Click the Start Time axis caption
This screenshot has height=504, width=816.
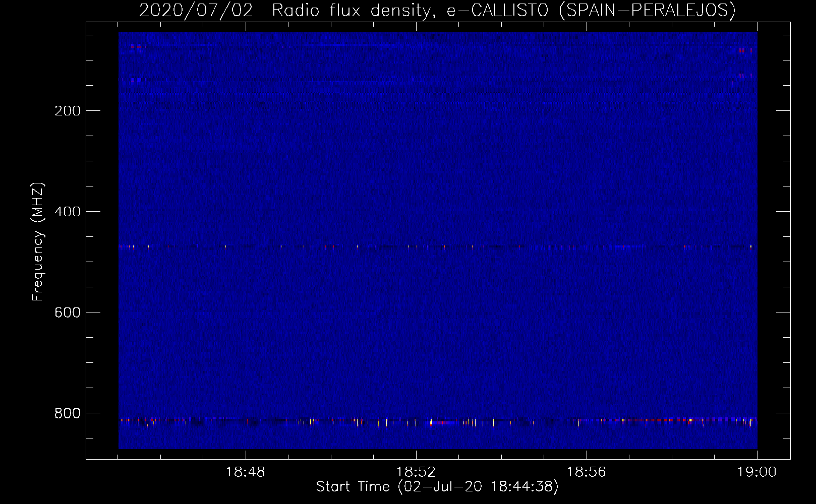[x=437, y=487]
